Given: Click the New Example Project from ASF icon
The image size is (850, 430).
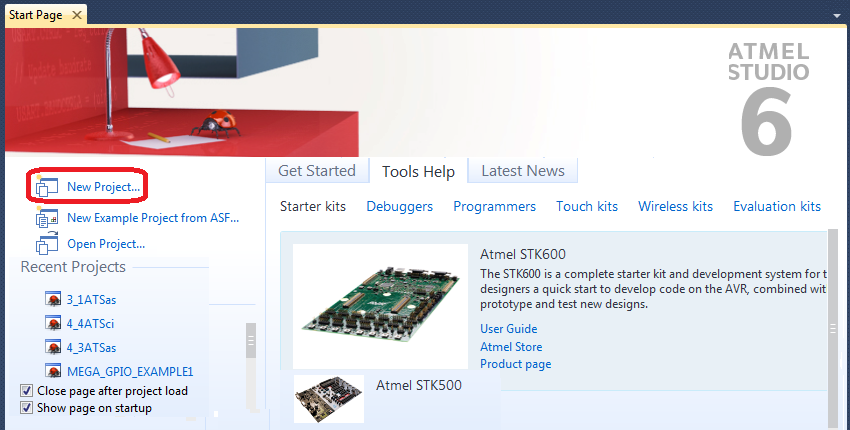Looking at the screenshot, I should point(47,217).
